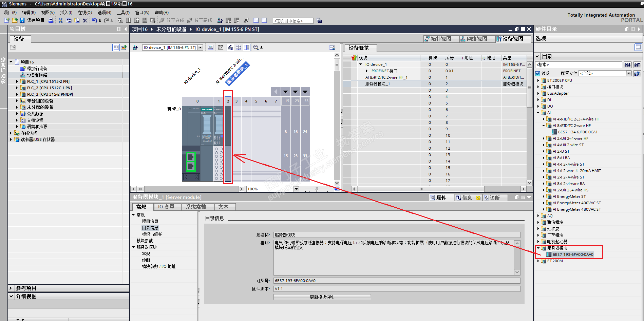
Task: Split the editor space vertically
Action: click(x=264, y=20)
